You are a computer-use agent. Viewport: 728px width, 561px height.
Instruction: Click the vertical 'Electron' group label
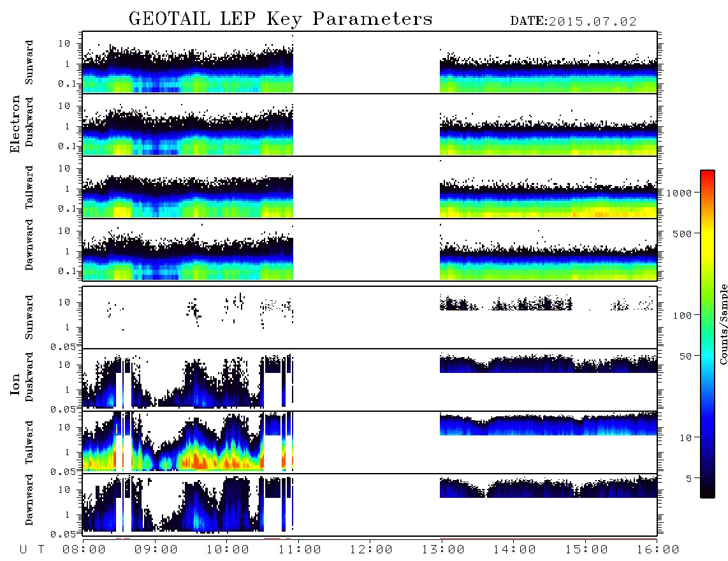click(15, 124)
